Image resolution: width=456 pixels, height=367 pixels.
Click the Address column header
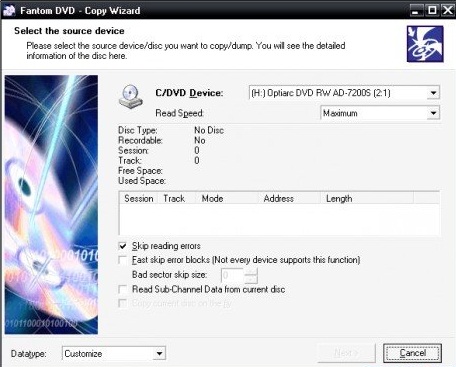coord(289,199)
